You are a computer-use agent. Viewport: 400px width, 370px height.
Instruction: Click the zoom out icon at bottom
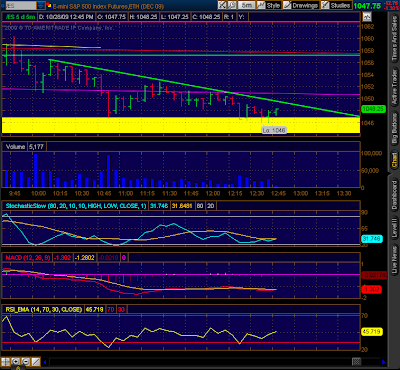pyautogui.click(x=26, y=361)
